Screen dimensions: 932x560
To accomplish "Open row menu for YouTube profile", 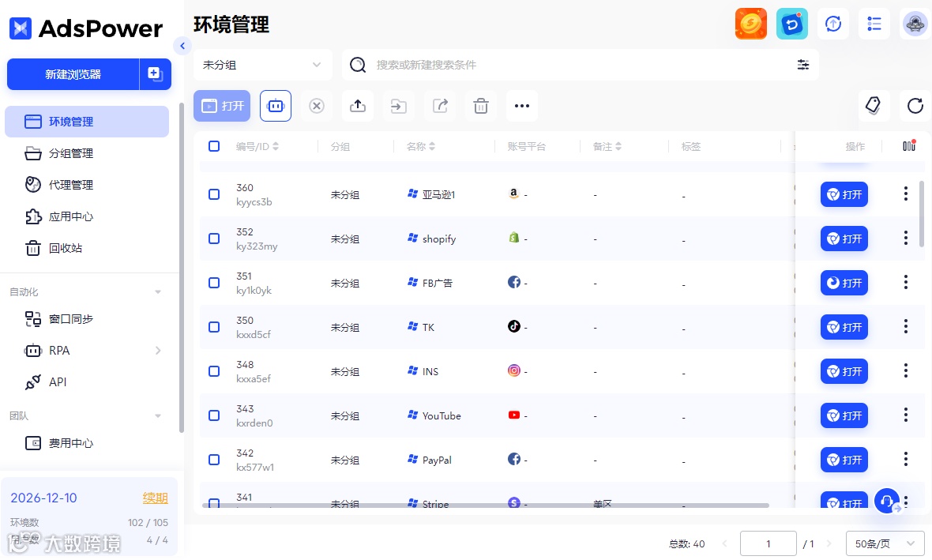I will 905,415.
